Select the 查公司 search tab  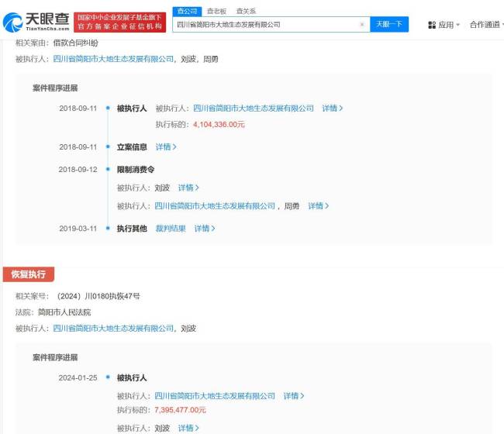[x=187, y=12]
